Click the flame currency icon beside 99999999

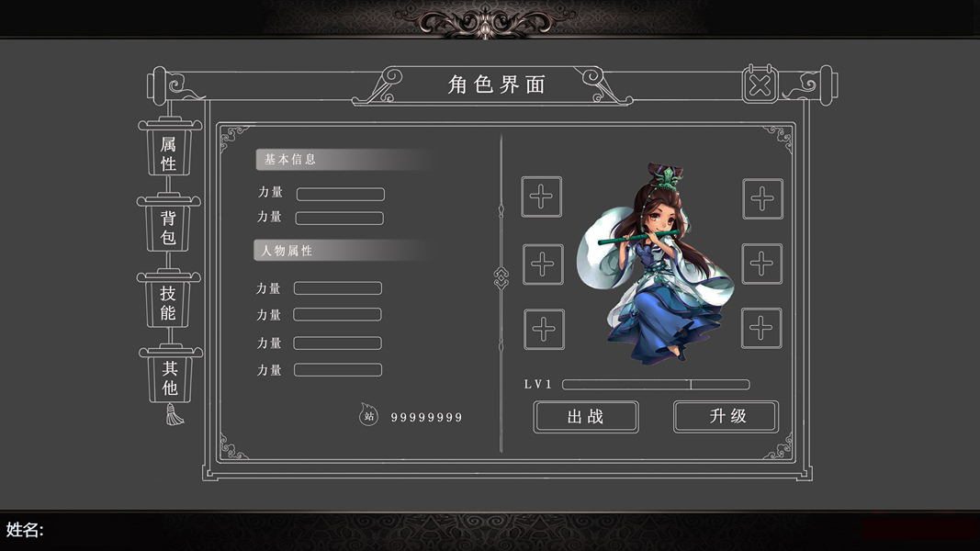[368, 415]
